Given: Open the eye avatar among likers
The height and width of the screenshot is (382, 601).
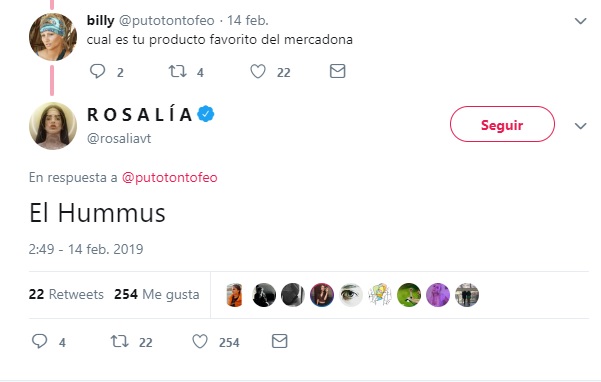Looking at the screenshot, I should click(351, 295).
